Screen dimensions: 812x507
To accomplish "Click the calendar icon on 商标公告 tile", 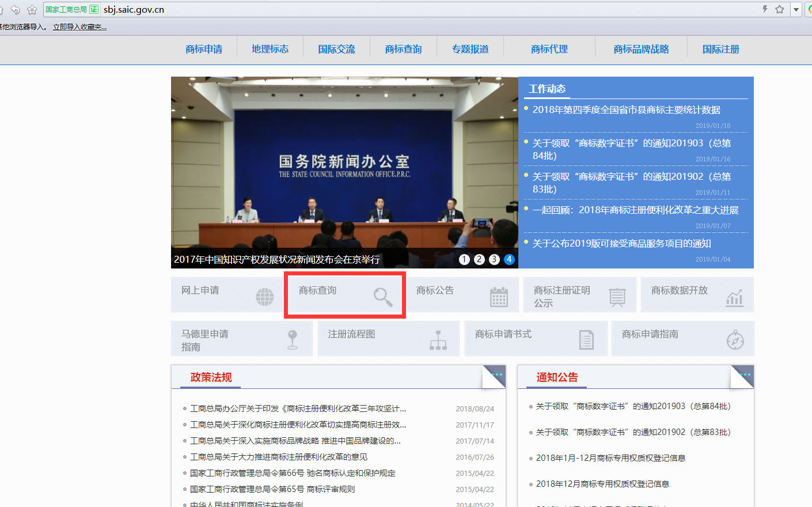I will pyautogui.click(x=499, y=297).
